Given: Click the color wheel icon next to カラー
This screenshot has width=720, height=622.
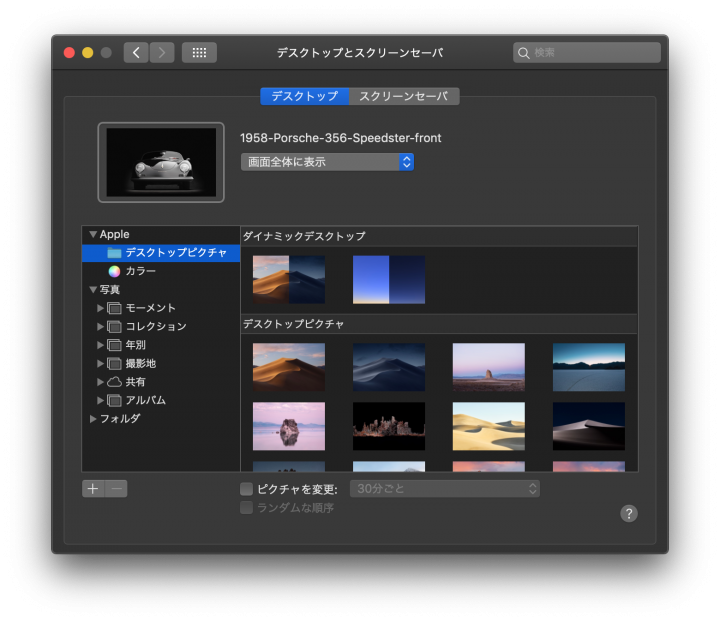Looking at the screenshot, I should point(114,271).
